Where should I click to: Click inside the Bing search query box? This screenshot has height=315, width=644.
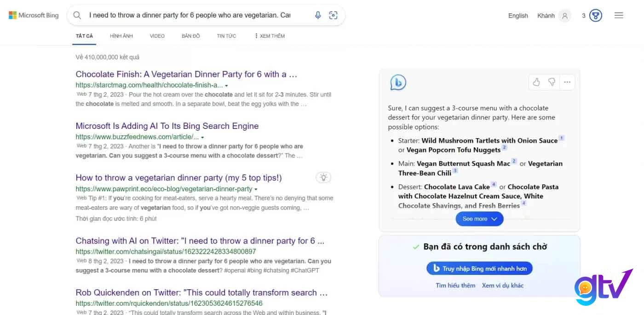tap(190, 15)
